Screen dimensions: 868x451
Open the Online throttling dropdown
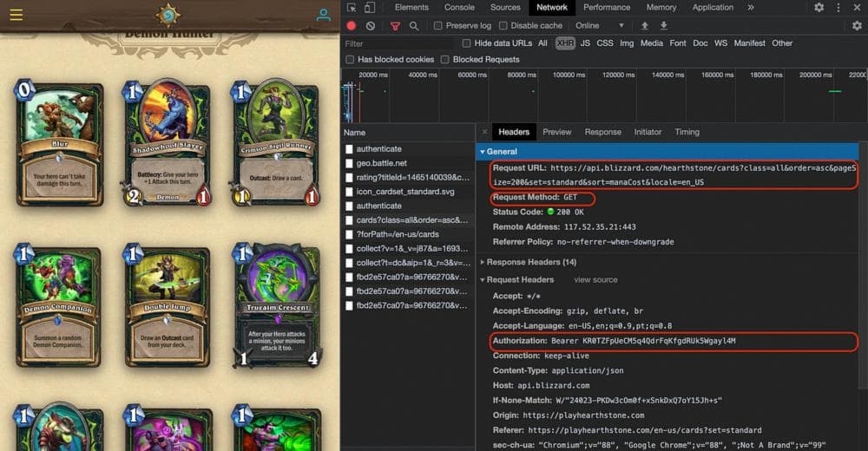point(600,25)
